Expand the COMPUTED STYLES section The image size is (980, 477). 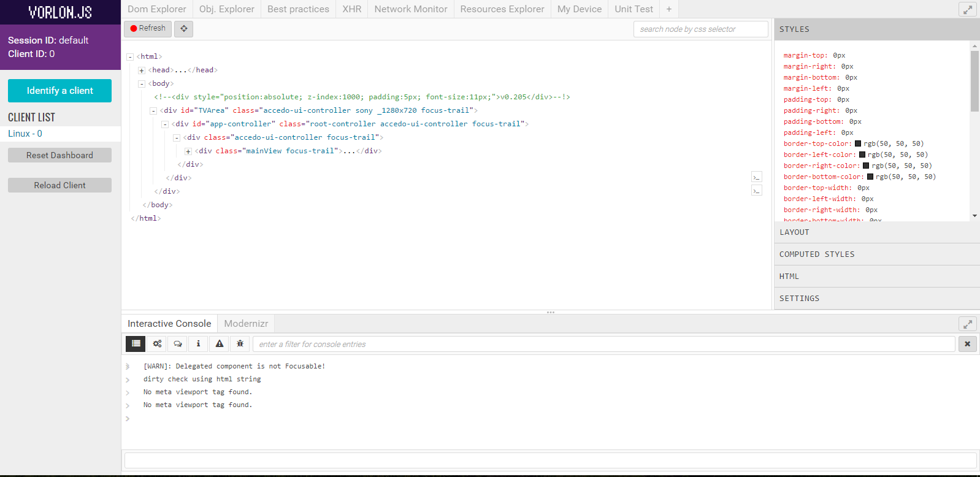pyautogui.click(x=877, y=254)
